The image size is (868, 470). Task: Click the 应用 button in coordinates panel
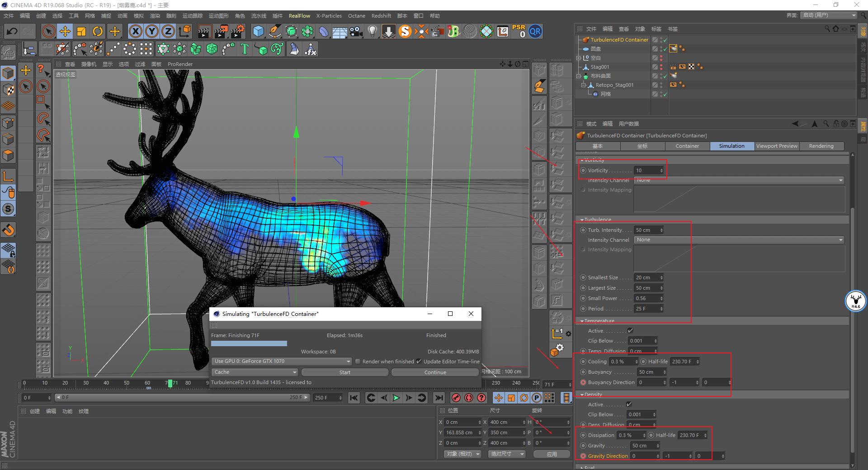tap(551, 454)
